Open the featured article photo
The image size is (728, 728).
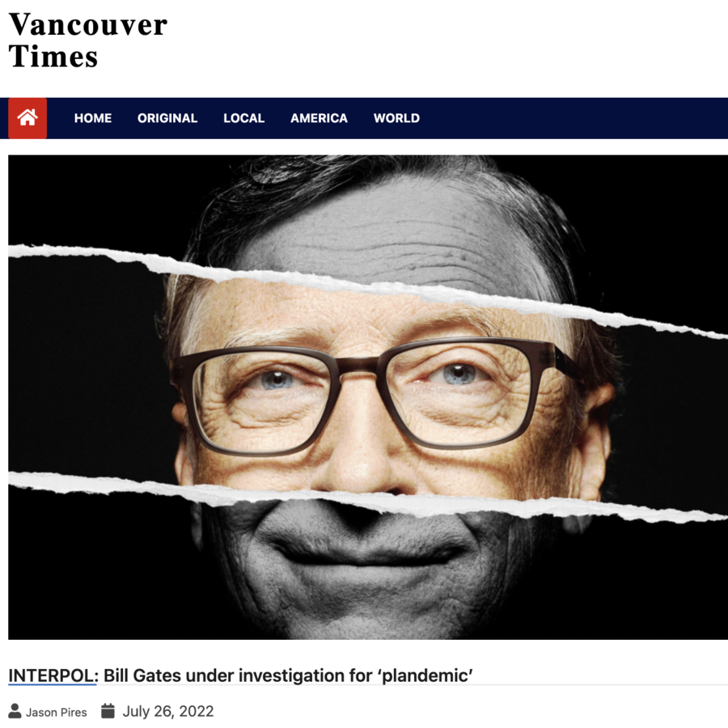[x=368, y=397]
